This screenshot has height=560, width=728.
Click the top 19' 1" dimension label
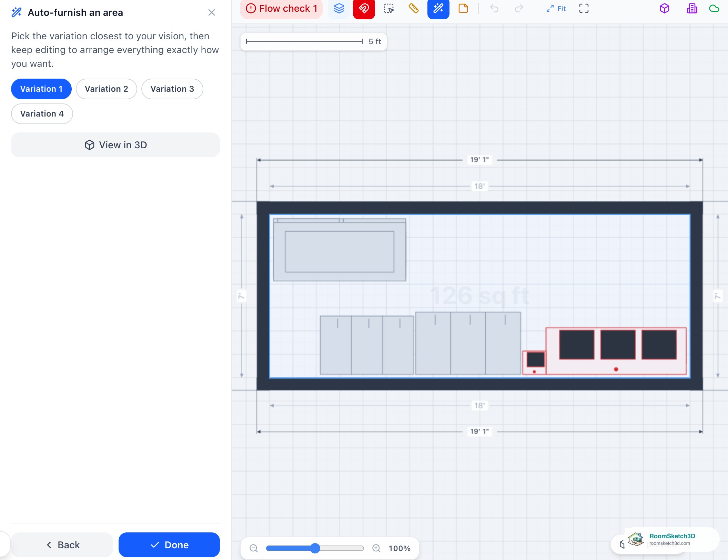pos(479,160)
